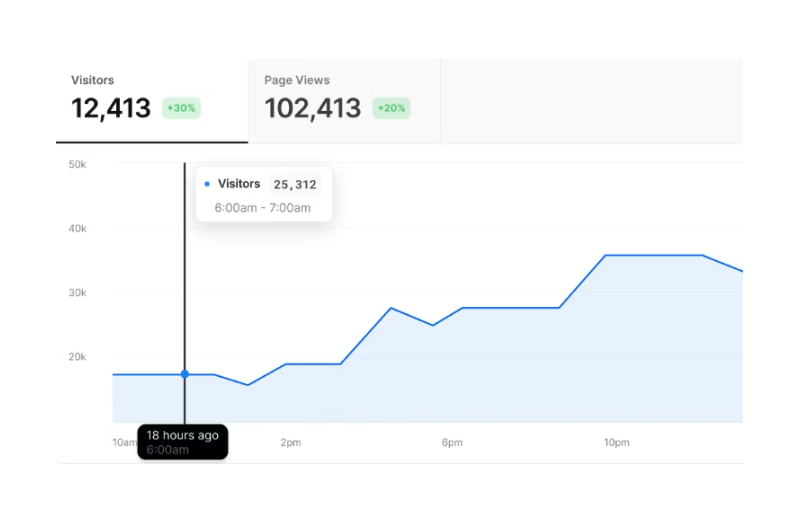Screen dimensions: 800x524
Task: Click the 10pm x-axis label
Action: click(x=616, y=442)
